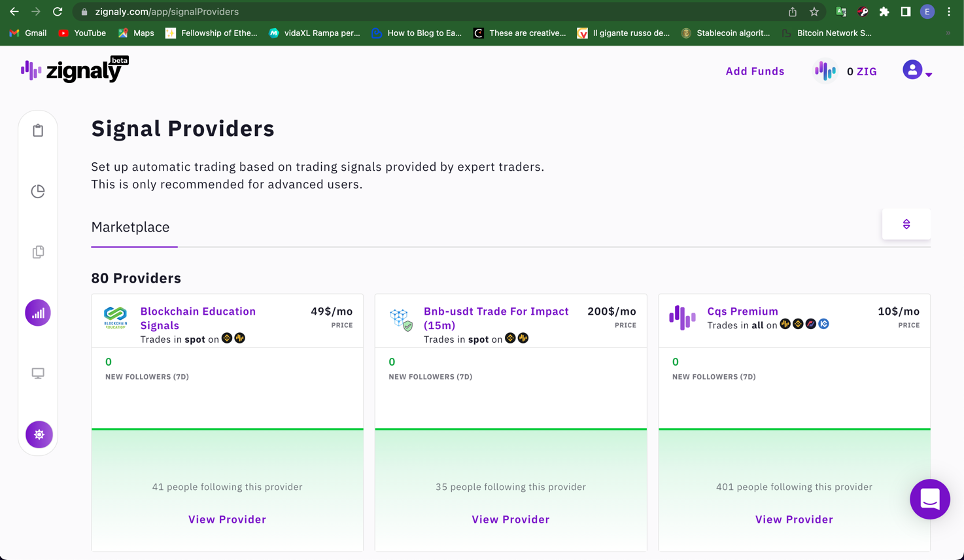Open the chat support bubble
Viewport: 964px width, 560px height.
930,499
